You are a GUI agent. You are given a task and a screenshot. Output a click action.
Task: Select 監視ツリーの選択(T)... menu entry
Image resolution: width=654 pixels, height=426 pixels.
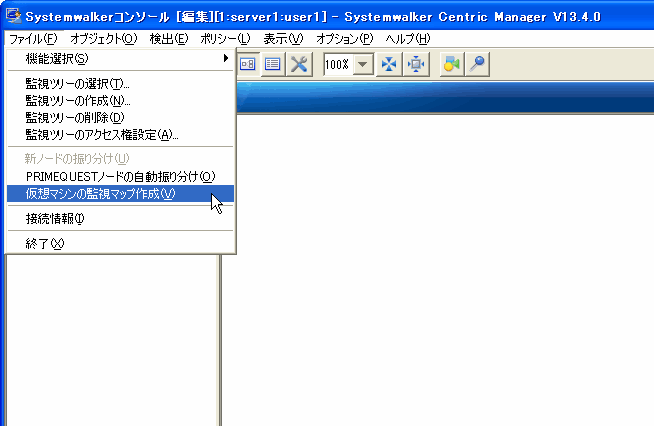(121, 84)
